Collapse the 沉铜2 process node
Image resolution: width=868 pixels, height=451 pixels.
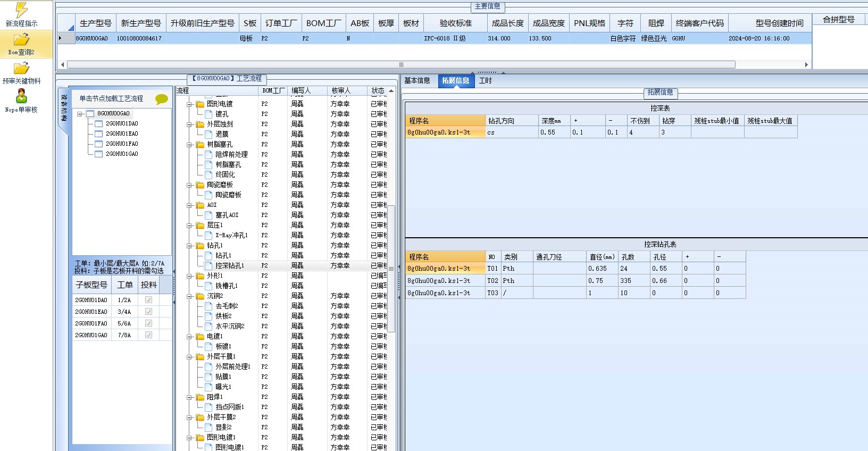point(189,296)
